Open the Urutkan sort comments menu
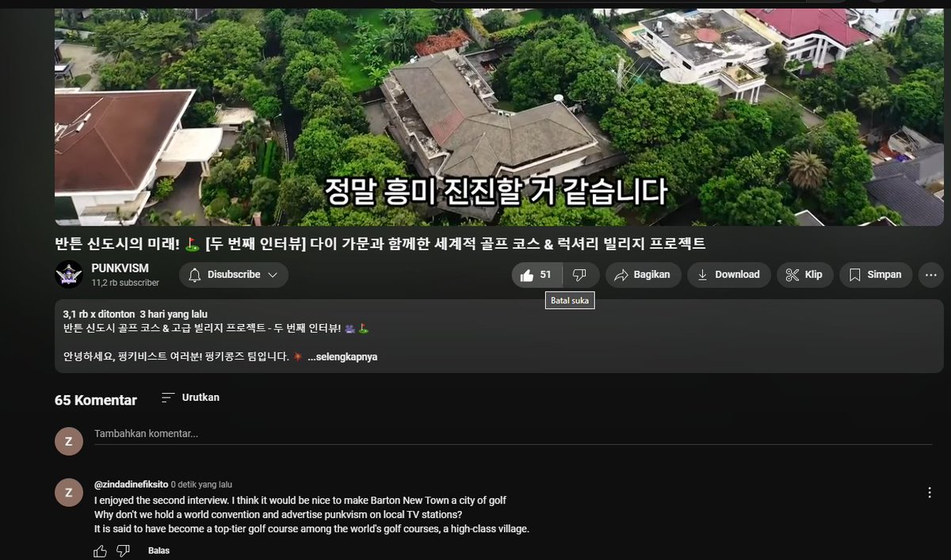 coord(190,398)
